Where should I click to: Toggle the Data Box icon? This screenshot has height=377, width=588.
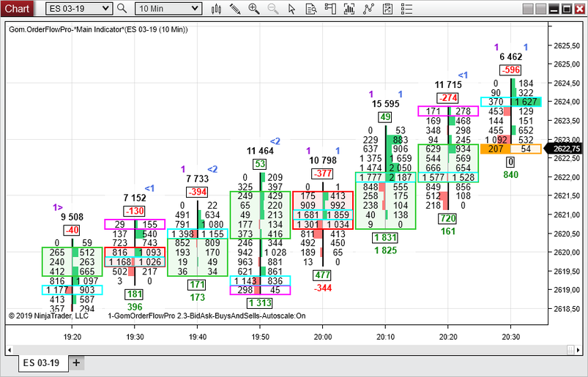[311, 9]
